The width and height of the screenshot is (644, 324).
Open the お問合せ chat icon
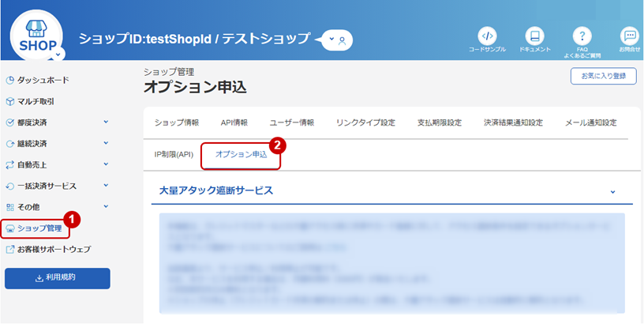[630, 36]
